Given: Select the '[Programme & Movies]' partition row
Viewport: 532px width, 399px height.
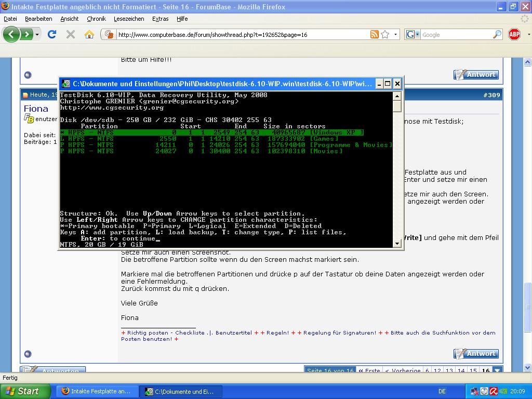Looking at the screenshot, I should coord(226,145).
